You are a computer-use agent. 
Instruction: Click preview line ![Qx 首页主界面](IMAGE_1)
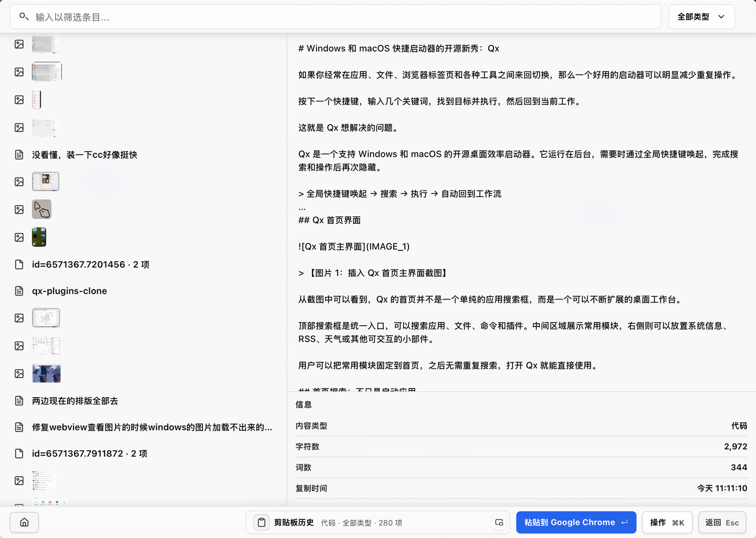[x=354, y=246]
